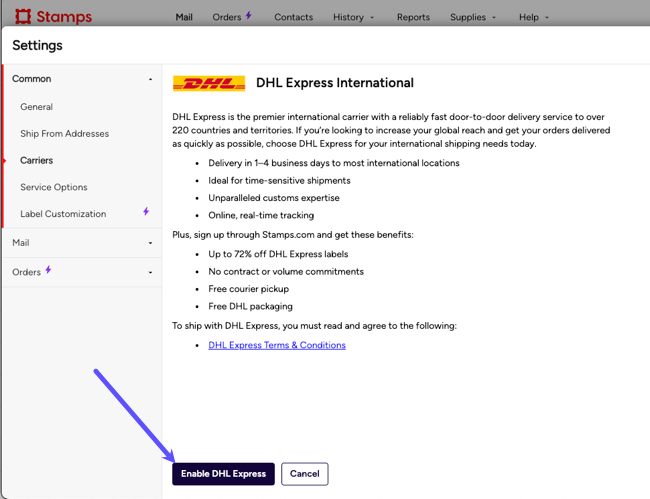Select Carriers in settings sidebar
The width and height of the screenshot is (650, 499).
tap(36, 160)
